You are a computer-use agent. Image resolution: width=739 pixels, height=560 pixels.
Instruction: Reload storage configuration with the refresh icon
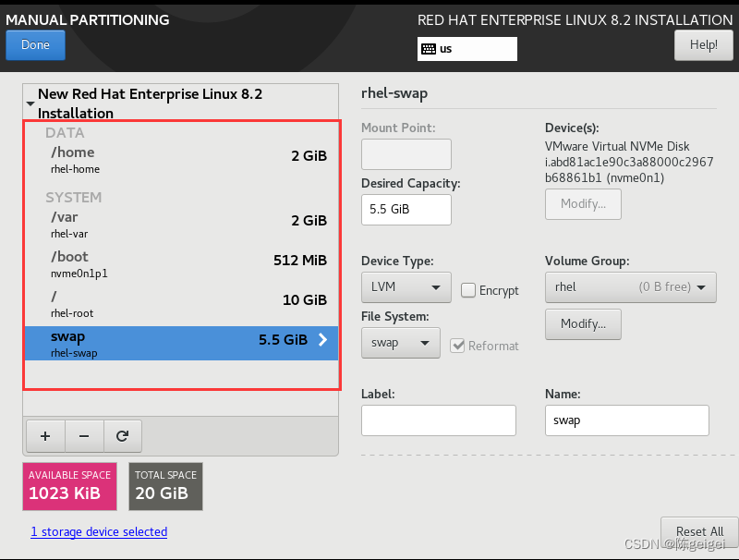123,436
